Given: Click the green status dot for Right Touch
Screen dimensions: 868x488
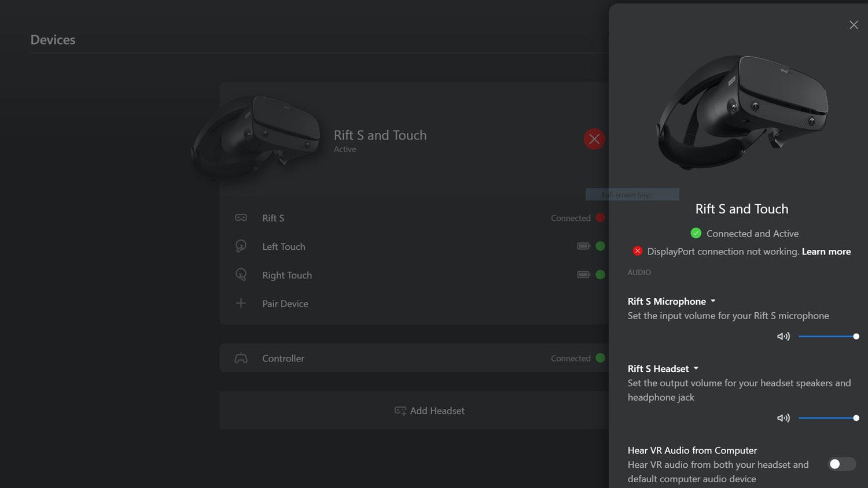Looking at the screenshot, I should click(600, 275).
